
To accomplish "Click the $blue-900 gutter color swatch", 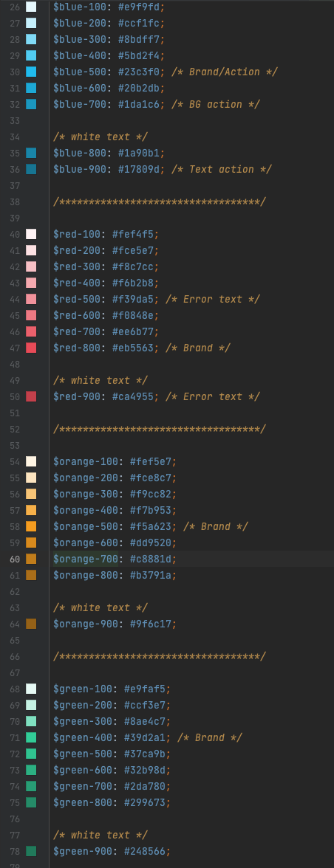I will (x=31, y=170).
